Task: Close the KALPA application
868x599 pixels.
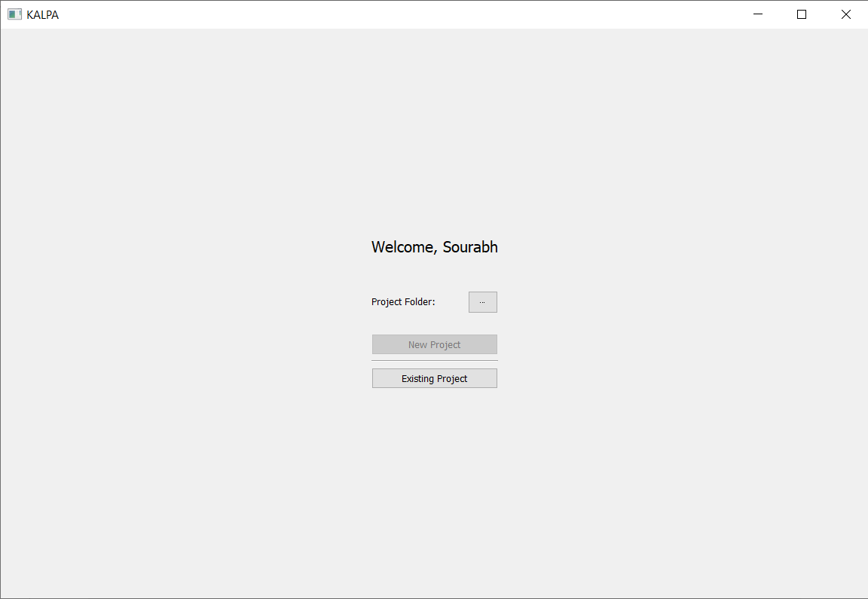Action: pyautogui.click(x=845, y=14)
